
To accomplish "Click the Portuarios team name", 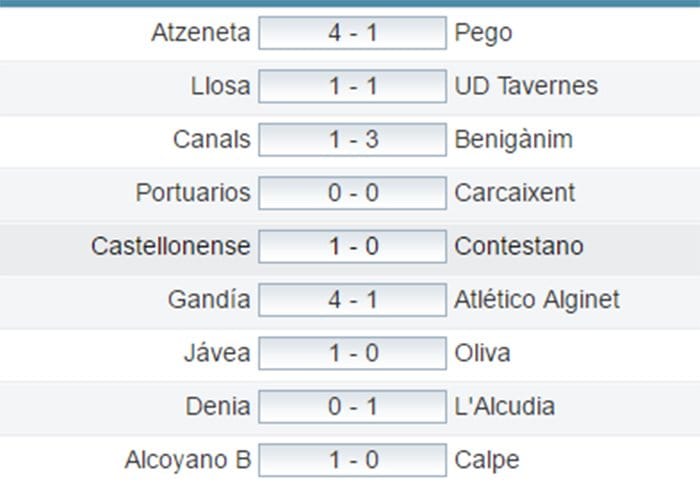I will click(193, 192).
